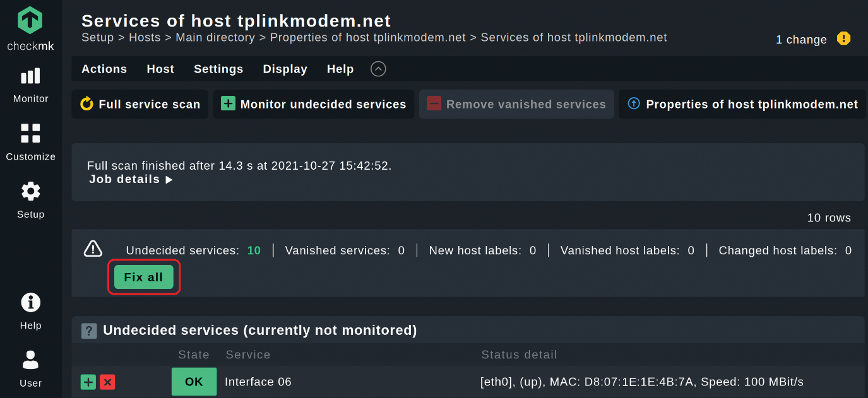Open the User sidebar icon
868x398 pixels.
point(30,360)
